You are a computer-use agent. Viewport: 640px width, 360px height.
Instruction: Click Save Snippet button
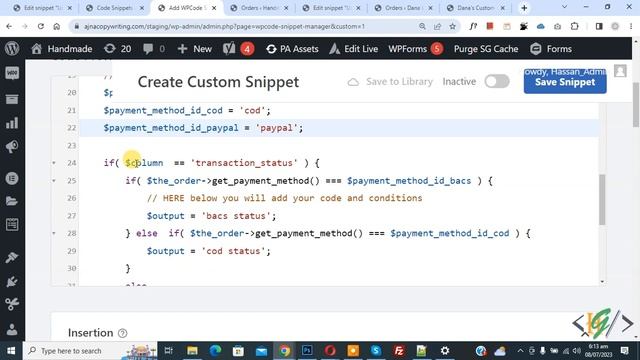[565, 82]
